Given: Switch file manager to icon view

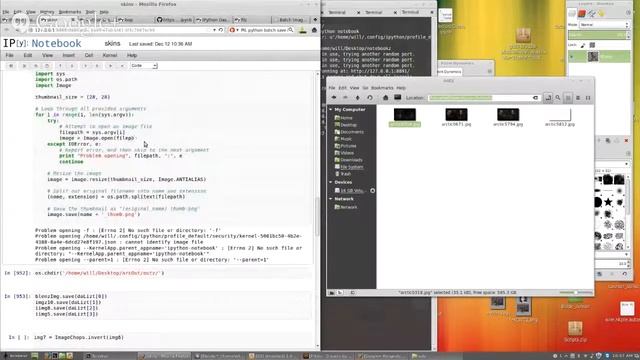Looking at the screenshot, I should coord(568,98).
